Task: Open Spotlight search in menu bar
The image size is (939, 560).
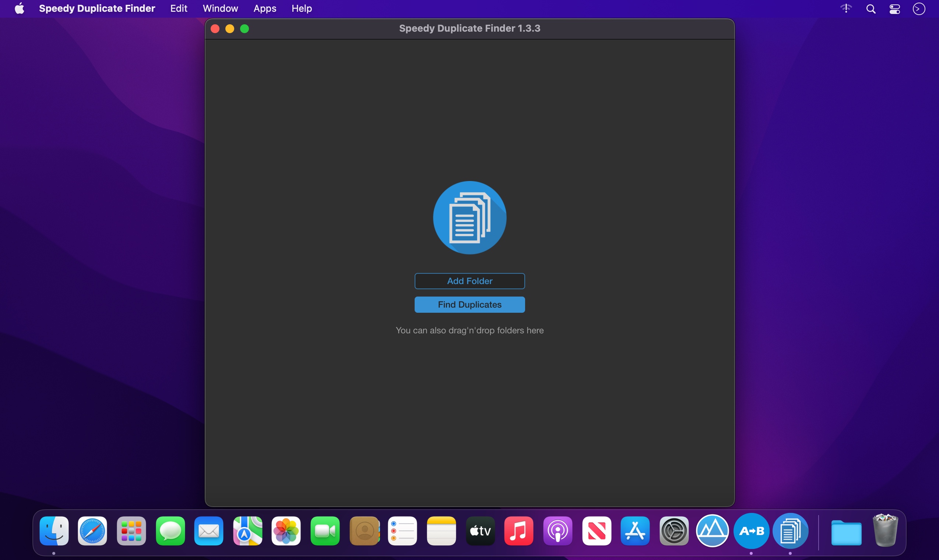Action: [871, 9]
